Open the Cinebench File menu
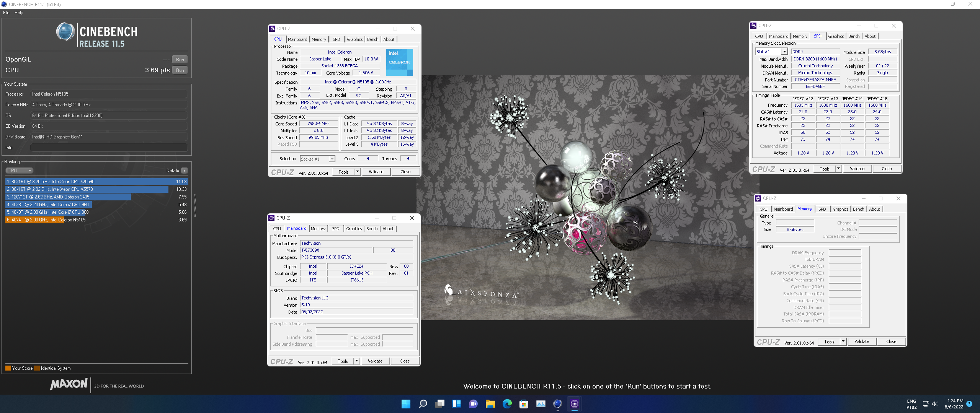 [x=6, y=13]
